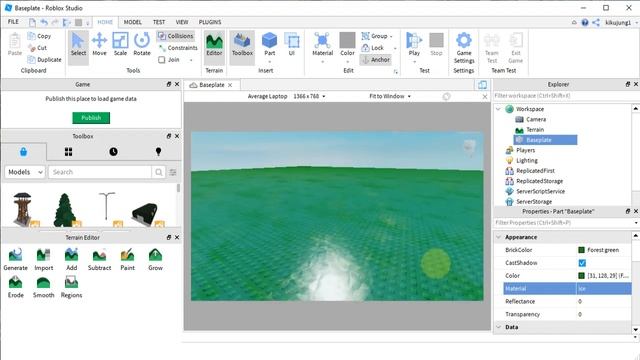Switch to the TEST ribbon tab
The height and width of the screenshot is (360, 640).
click(x=159, y=22)
